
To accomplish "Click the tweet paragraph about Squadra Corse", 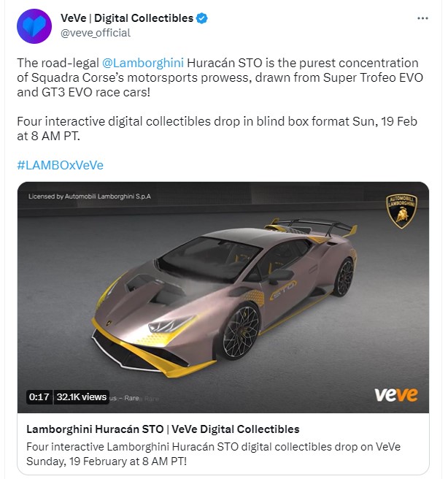I will (x=220, y=77).
